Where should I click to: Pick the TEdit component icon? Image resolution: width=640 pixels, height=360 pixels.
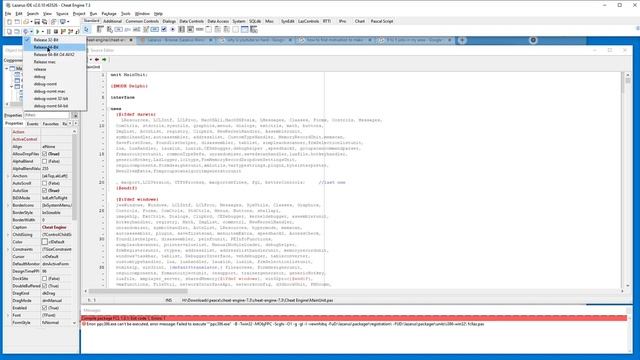pyautogui.click(x=137, y=29)
